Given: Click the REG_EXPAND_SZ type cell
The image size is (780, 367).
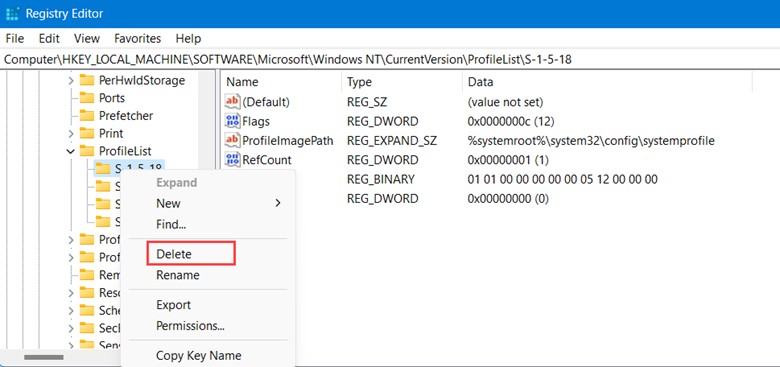Looking at the screenshot, I should (391, 141).
